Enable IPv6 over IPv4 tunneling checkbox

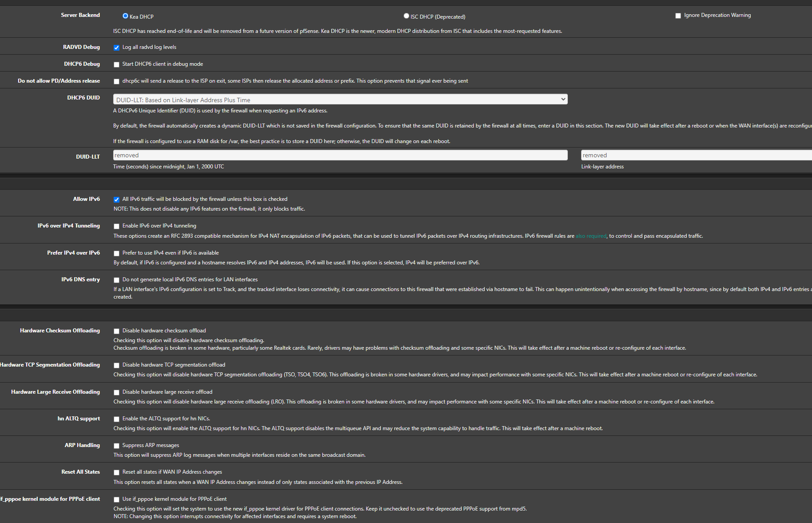[116, 226]
